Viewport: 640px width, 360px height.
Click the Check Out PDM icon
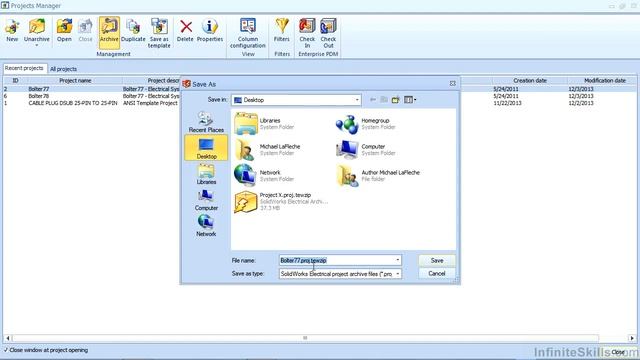(x=328, y=33)
